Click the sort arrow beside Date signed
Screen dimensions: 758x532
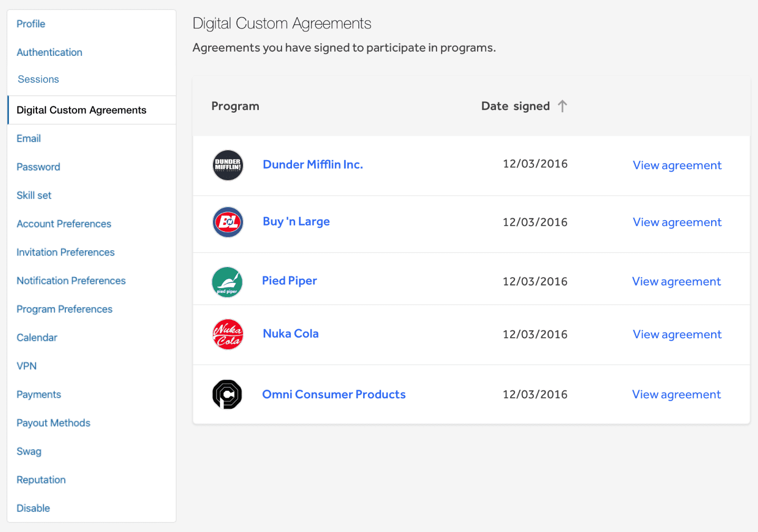tap(562, 106)
